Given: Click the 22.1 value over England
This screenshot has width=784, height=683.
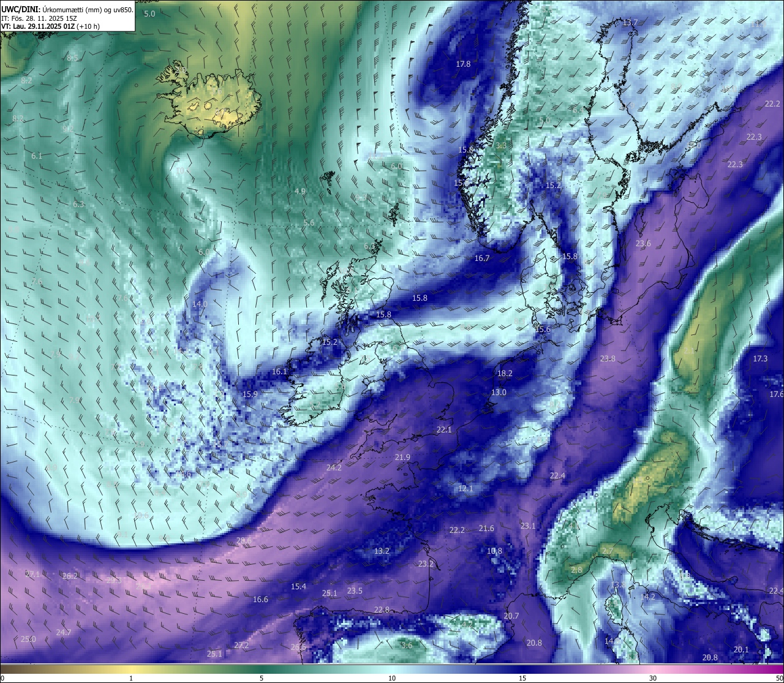Looking at the screenshot, I should [444, 430].
